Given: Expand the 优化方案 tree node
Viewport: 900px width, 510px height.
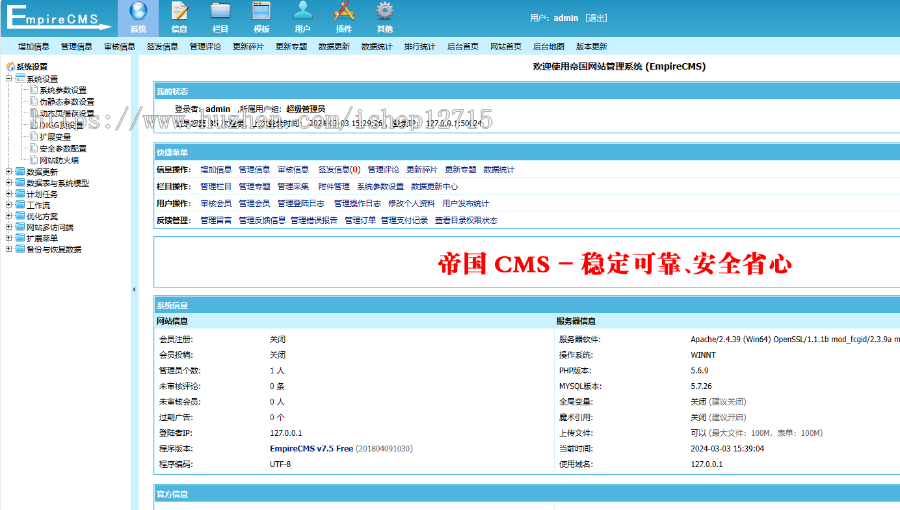Looking at the screenshot, I should pos(9,216).
